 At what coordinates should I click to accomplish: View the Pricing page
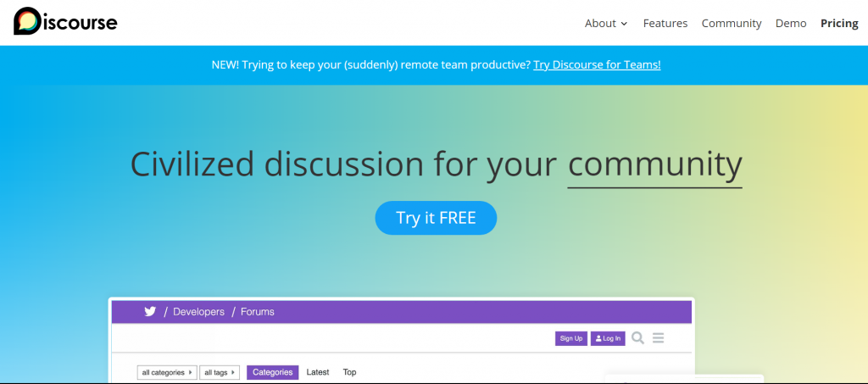pyautogui.click(x=839, y=23)
